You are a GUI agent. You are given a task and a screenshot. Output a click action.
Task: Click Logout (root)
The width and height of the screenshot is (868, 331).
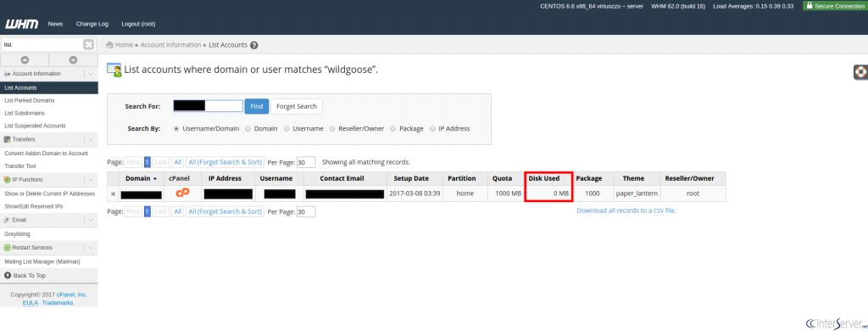pyautogui.click(x=138, y=24)
